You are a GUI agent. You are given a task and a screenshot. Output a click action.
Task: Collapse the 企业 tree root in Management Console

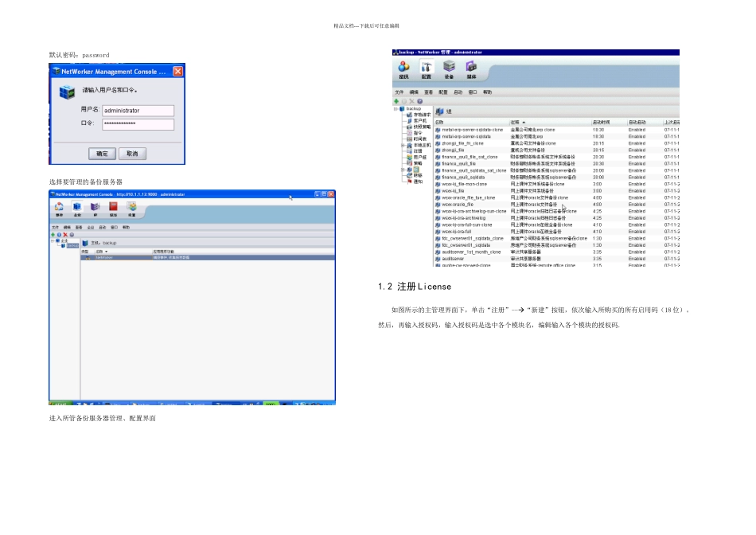53,240
